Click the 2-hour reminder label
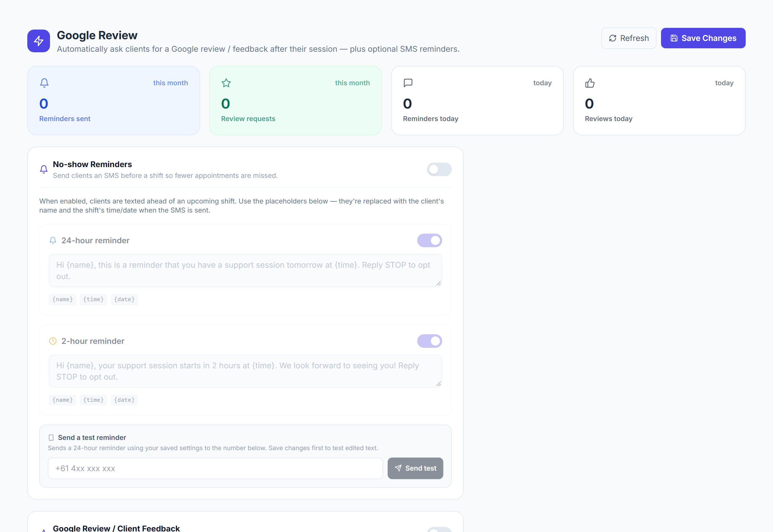The width and height of the screenshot is (773, 532). coord(93,341)
